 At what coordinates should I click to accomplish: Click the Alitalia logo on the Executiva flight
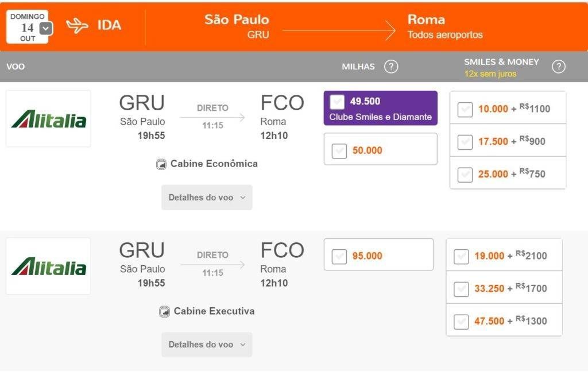click(48, 266)
